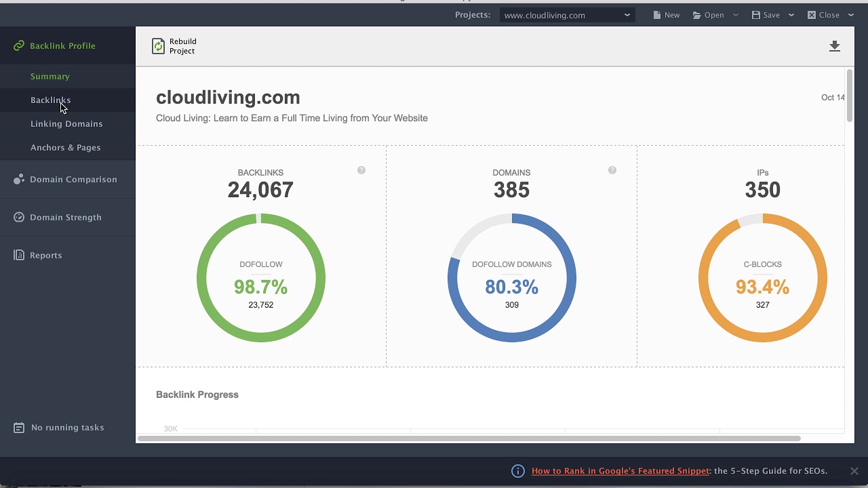Click the orange C-Blocks donut chart
The image size is (868, 488).
tap(763, 278)
